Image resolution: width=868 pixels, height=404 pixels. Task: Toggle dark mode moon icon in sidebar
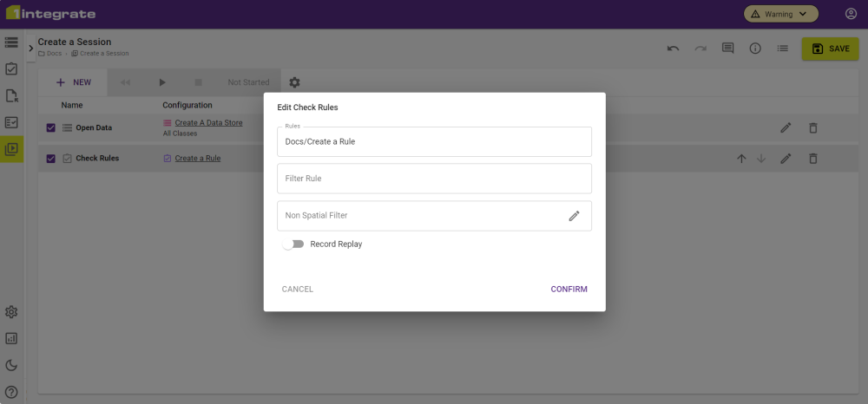pos(11,365)
